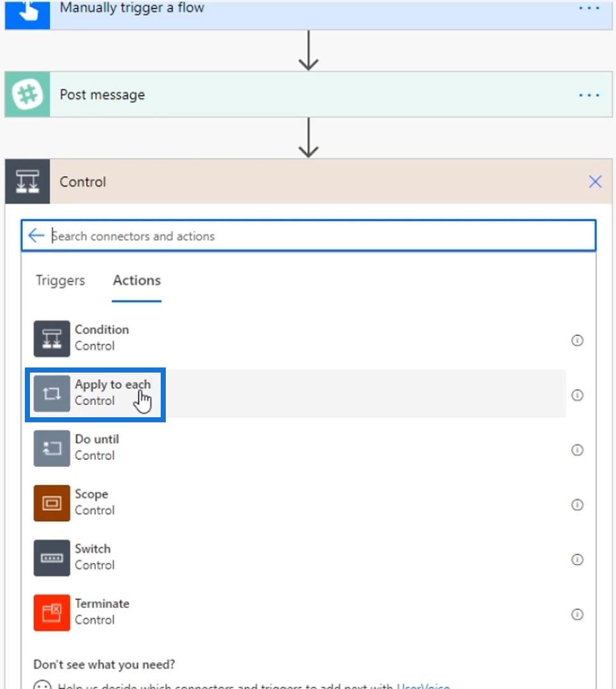The image size is (616, 689).
Task: Open the Post message ellipsis menu
Action: tap(589, 95)
